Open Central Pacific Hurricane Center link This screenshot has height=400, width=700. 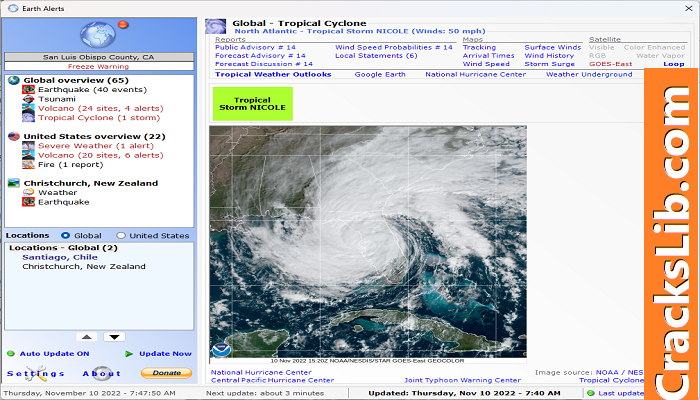coord(272,380)
